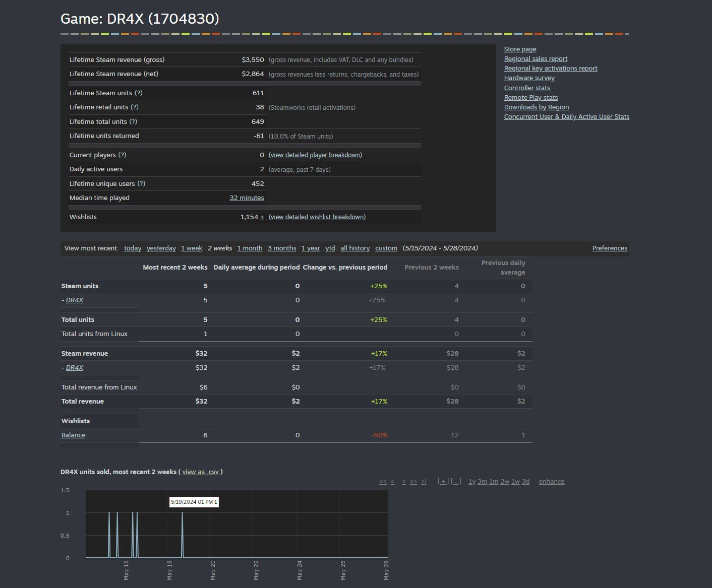Click the 'Previous 2 weeks' column header

(x=432, y=267)
